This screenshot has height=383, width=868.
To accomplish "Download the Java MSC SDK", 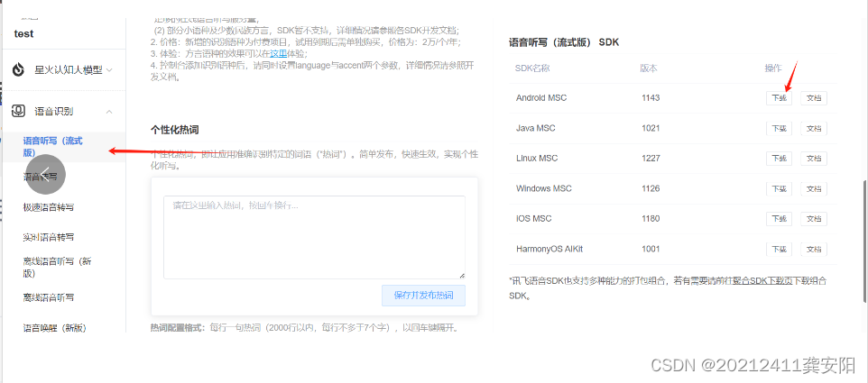I will 779,128.
